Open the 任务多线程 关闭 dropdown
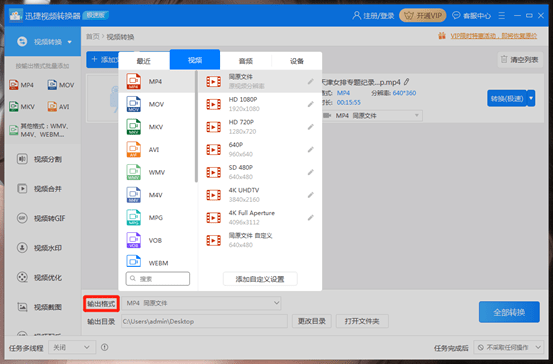Screen dimensions: 553x364 [x=72, y=347]
